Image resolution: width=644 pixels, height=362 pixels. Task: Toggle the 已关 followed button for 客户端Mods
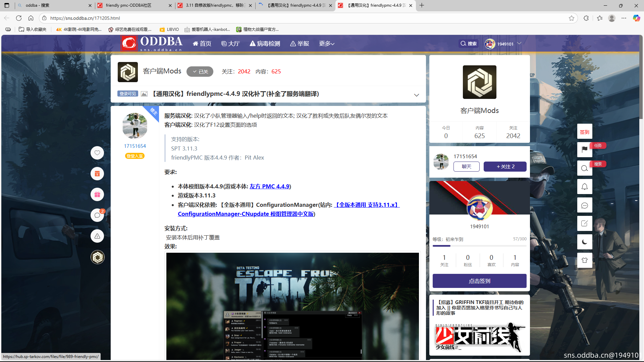[x=200, y=71]
